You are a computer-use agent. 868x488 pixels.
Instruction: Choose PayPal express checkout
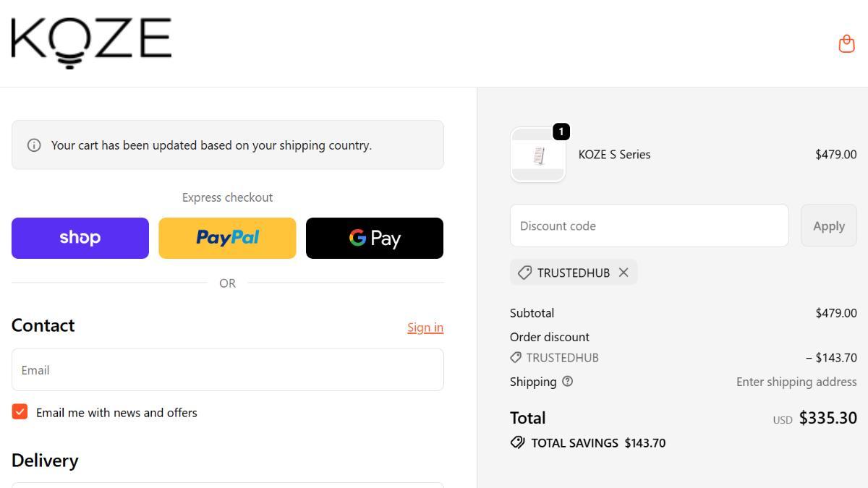coord(227,238)
